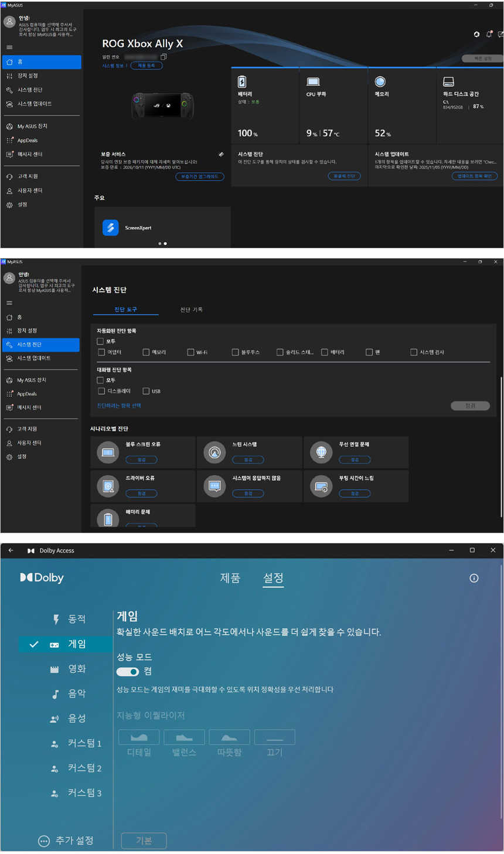Turn off the 성능 모드 toggle
The height and width of the screenshot is (854, 504).
pos(128,672)
